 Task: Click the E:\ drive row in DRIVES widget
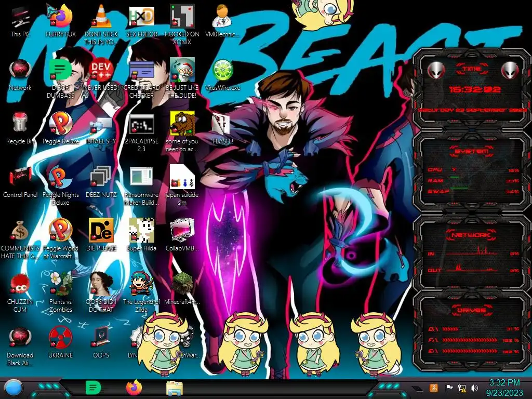point(473,351)
